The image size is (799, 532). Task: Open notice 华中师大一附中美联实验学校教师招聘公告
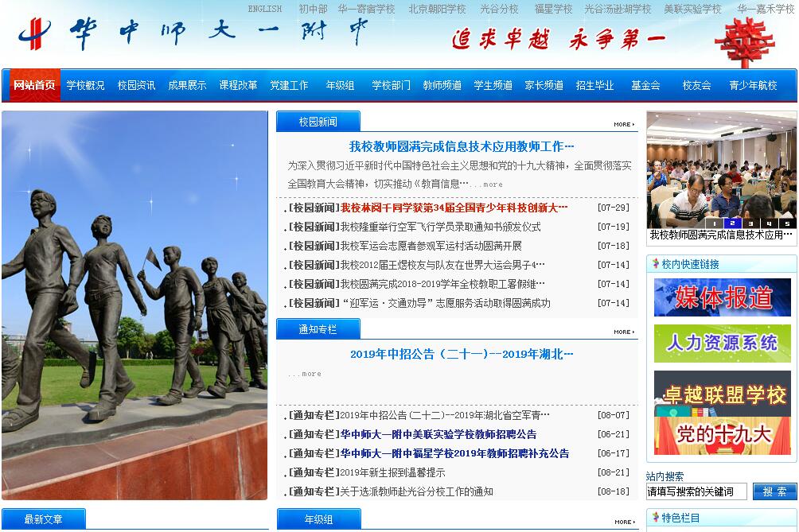pyautogui.click(x=438, y=434)
